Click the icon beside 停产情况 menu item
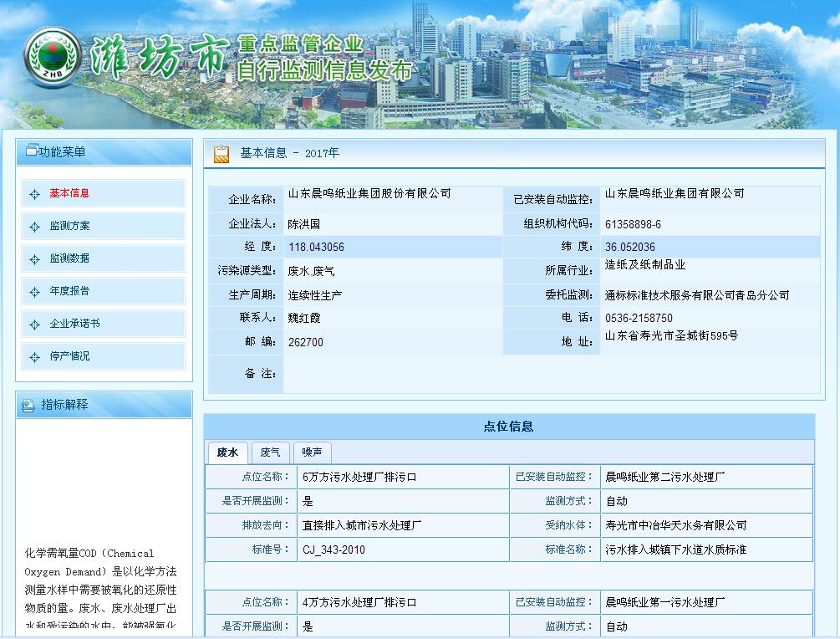This screenshot has width=840, height=639. point(34,357)
